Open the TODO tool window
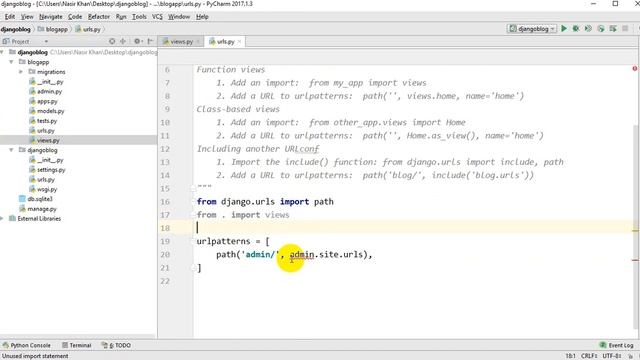Screen dimensions: 640x360 (116, 345)
